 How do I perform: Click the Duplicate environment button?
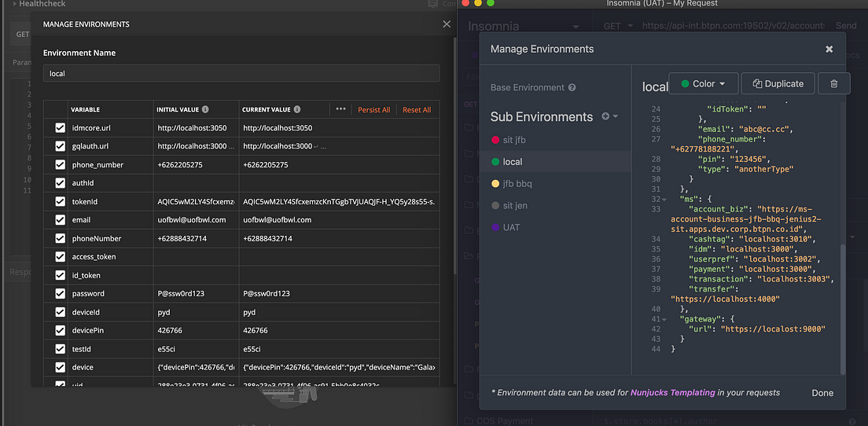click(x=778, y=83)
